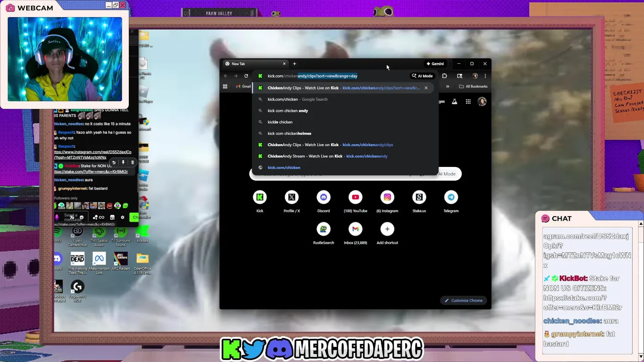Open the Chrome tab search icon next to Extensions
The image size is (644, 362).
pos(459,76)
